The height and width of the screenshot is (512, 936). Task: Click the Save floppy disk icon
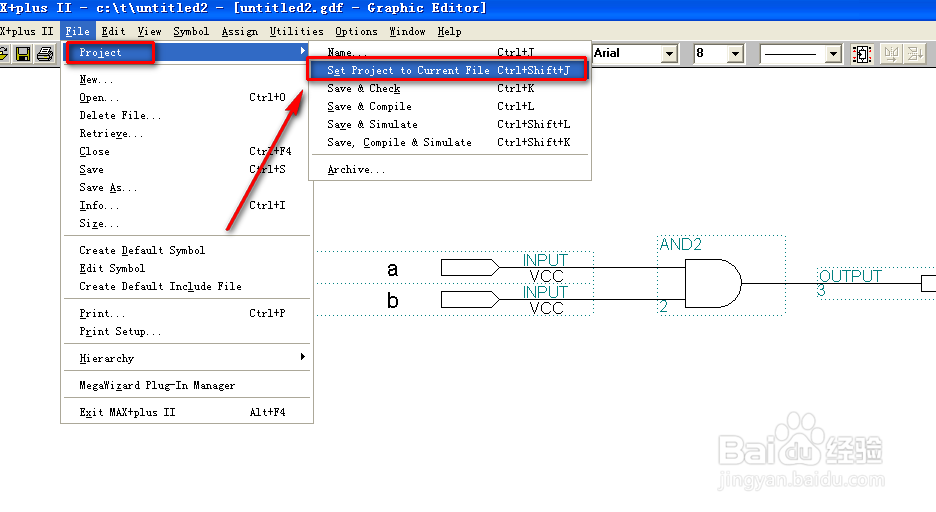tap(23, 54)
